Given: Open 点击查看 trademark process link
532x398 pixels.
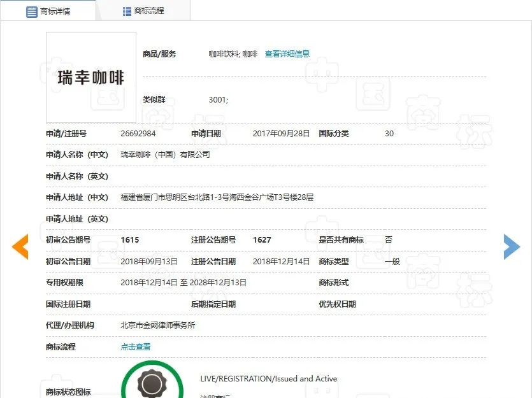Looking at the screenshot, I should (x=135, y=347).
